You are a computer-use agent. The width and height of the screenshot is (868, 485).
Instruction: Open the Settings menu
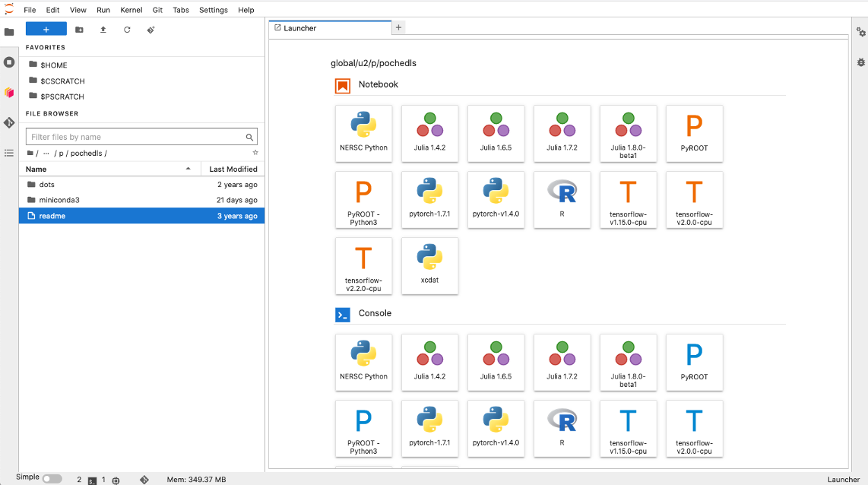(213, 10)
